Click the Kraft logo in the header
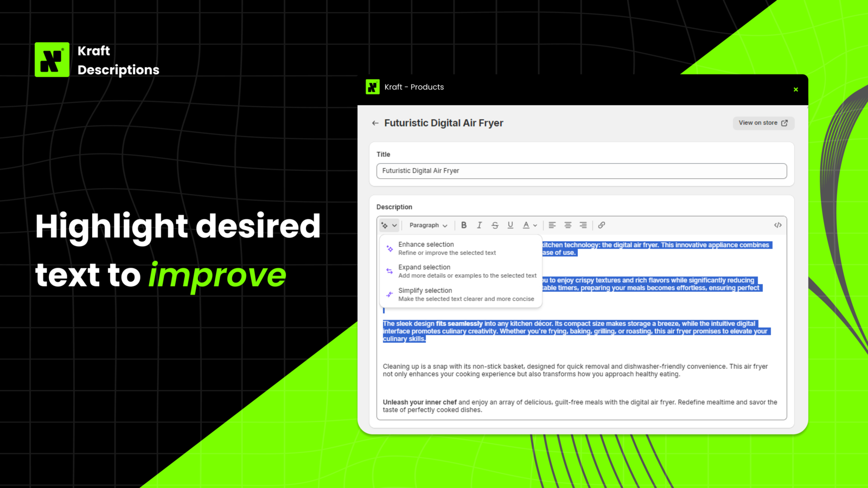 click(x=373, y=87)
